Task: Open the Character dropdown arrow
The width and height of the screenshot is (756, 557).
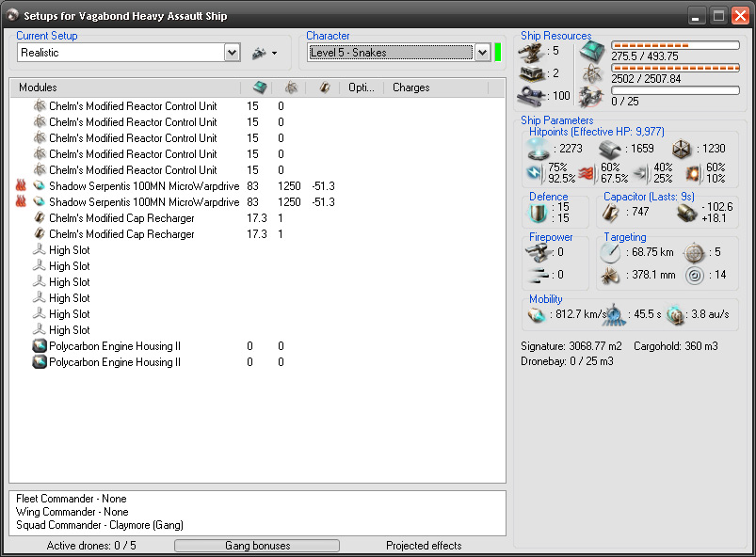Action: coord(482,52)
